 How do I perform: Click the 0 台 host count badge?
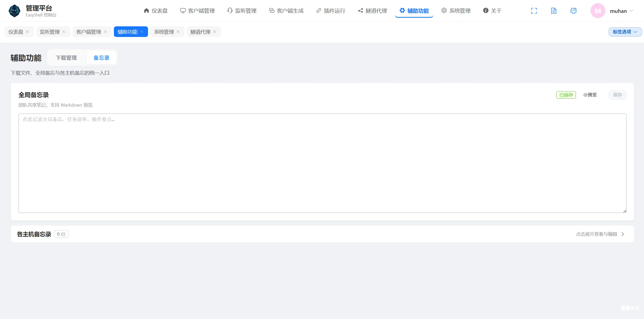(61, 234)
